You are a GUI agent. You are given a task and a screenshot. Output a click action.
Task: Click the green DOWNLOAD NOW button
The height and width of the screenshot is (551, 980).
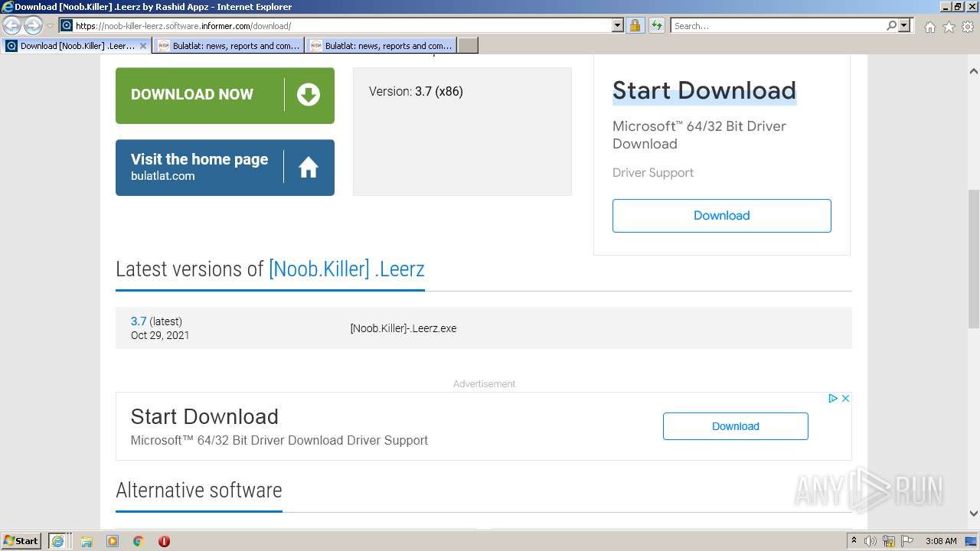pyautogui.click(x=225, y=95)
